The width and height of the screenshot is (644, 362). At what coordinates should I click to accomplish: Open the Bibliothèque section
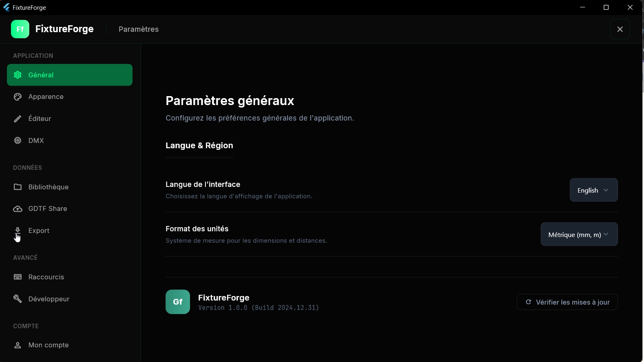[70, 187]
